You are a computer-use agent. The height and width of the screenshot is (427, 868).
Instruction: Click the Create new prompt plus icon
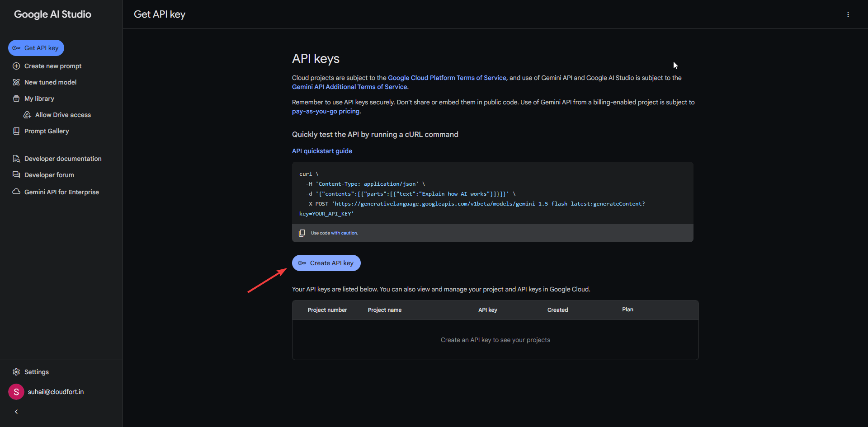tap(16, 66)
